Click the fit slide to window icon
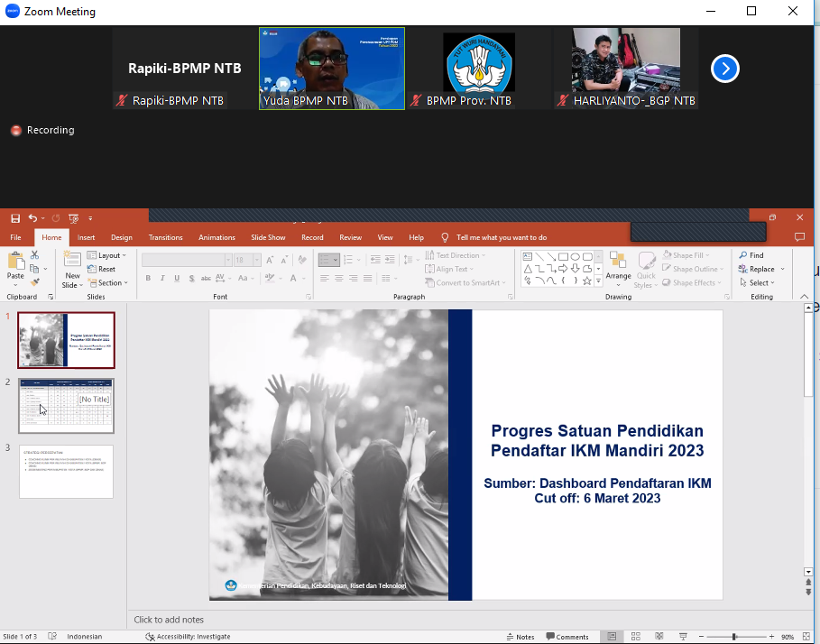 [x=807, y=636]
